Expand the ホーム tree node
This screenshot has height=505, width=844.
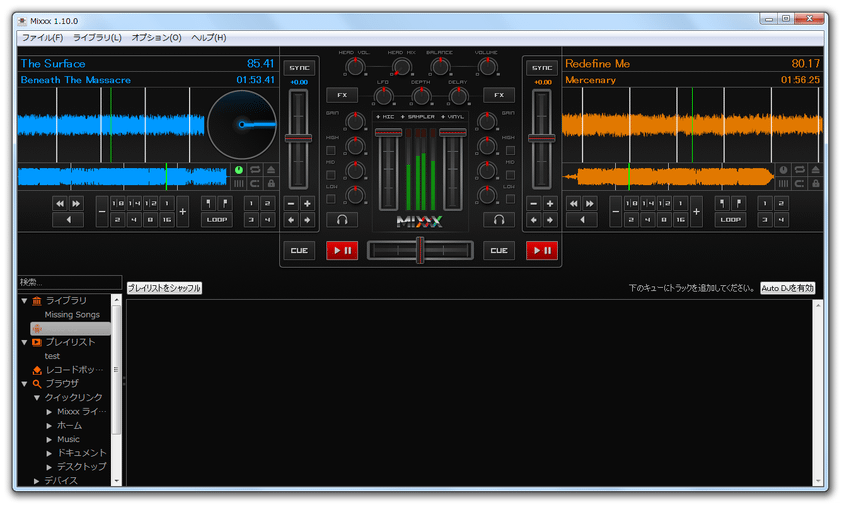tap(49, 426)
